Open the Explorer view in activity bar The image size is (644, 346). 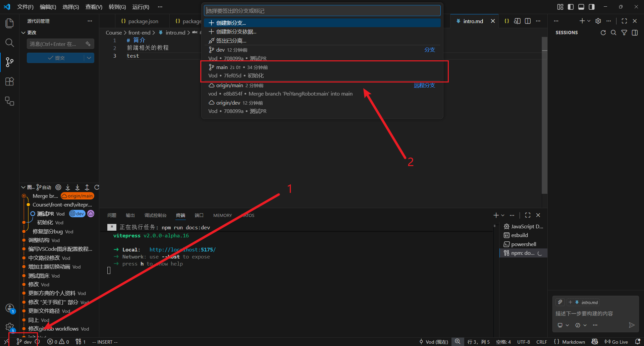point(10,23)
